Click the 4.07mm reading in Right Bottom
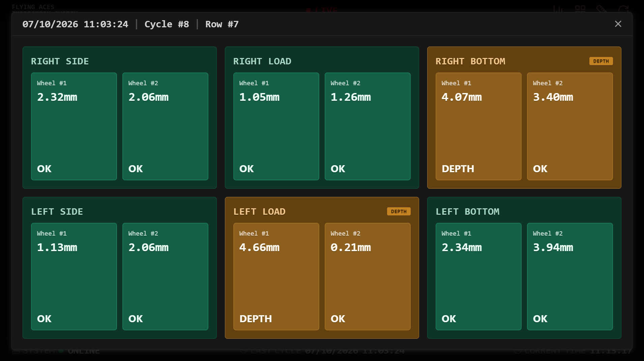 pyautogui.click(x=462, y=97)
